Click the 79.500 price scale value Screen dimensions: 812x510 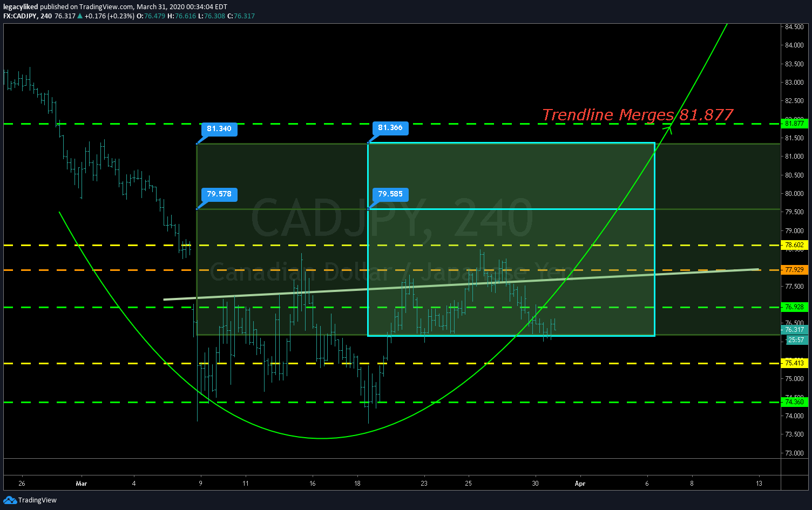click(794, 212)
